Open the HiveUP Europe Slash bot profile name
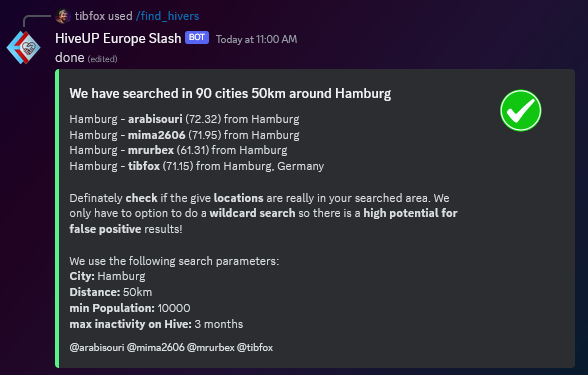Image resolution: width=588 pixels, height=375 pixels. [x=118, y=38]
